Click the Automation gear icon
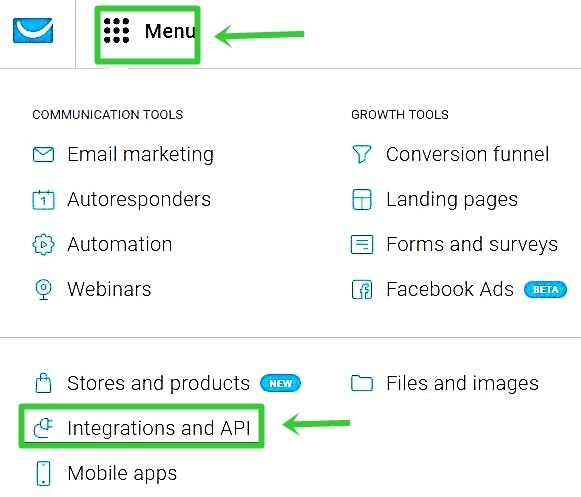The width and height of the screenshot is (581, 497). click(x=43, y=245)
